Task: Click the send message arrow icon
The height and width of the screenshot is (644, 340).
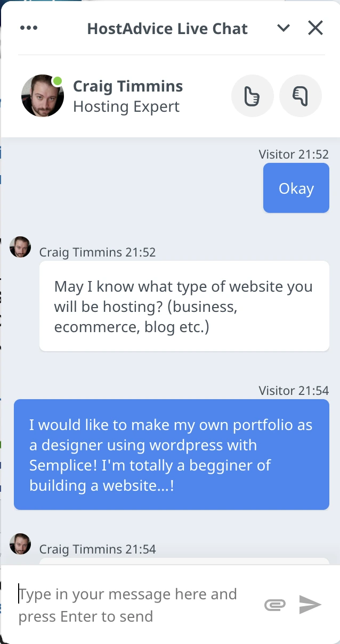Action: [310, 604]
